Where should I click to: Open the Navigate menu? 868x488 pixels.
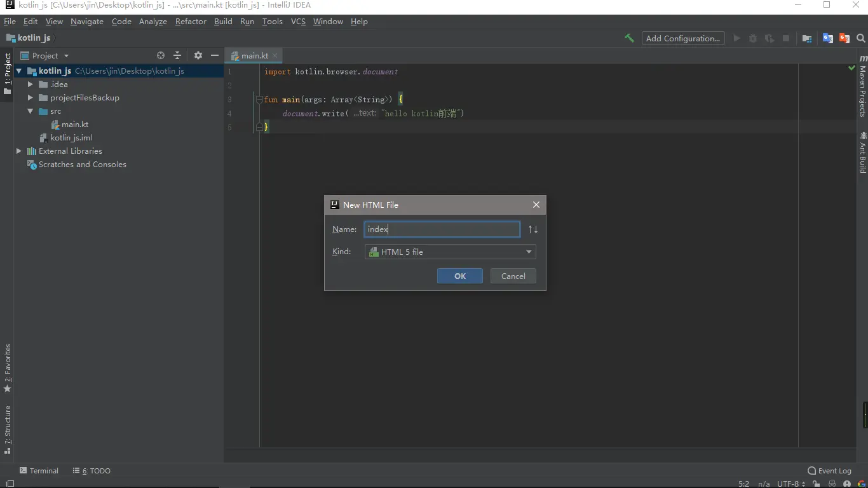click(87, 21)
